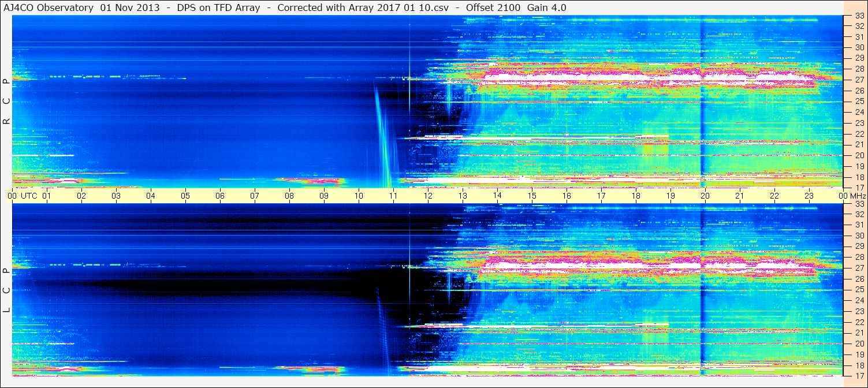Screen dimensions: 868x388
Task: Click the 27 MHz label in RCP panel
Action: (859, 80)
